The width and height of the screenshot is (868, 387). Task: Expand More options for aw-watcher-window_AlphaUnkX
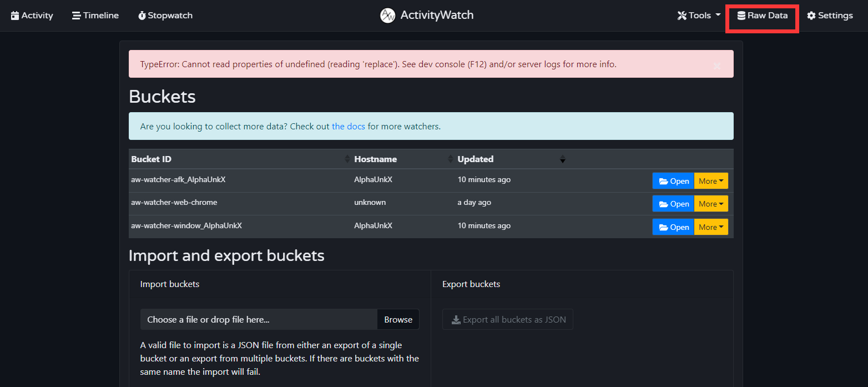pyautogui.click(x=711, y=227)
